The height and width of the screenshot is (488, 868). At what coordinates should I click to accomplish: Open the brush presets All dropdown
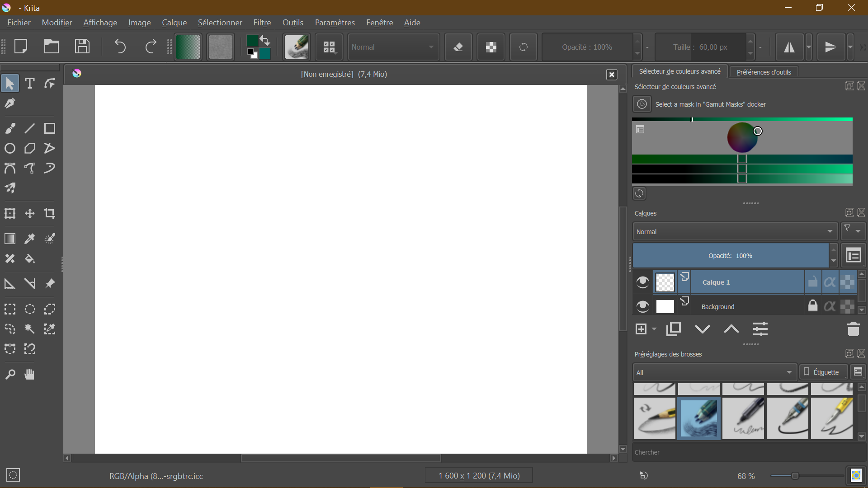pyautogui.click(x=713, y=372)
